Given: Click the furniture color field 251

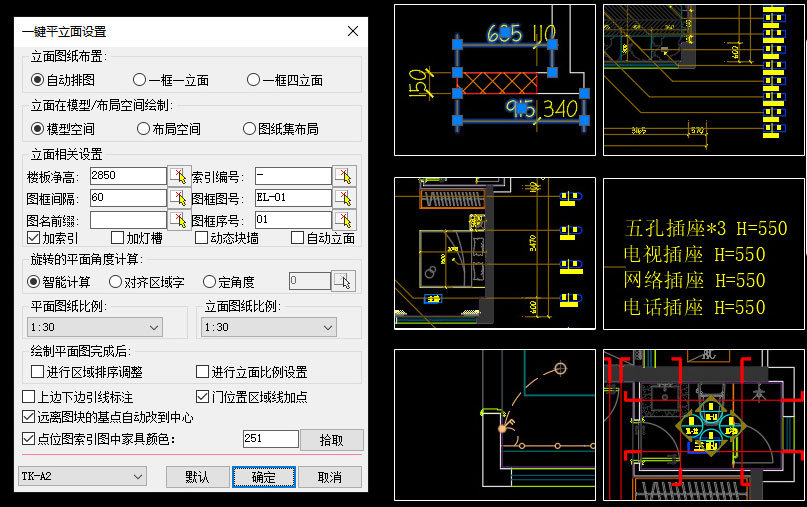Looking at the screenshot, I should pyautogui.click(x=271, y=439).
